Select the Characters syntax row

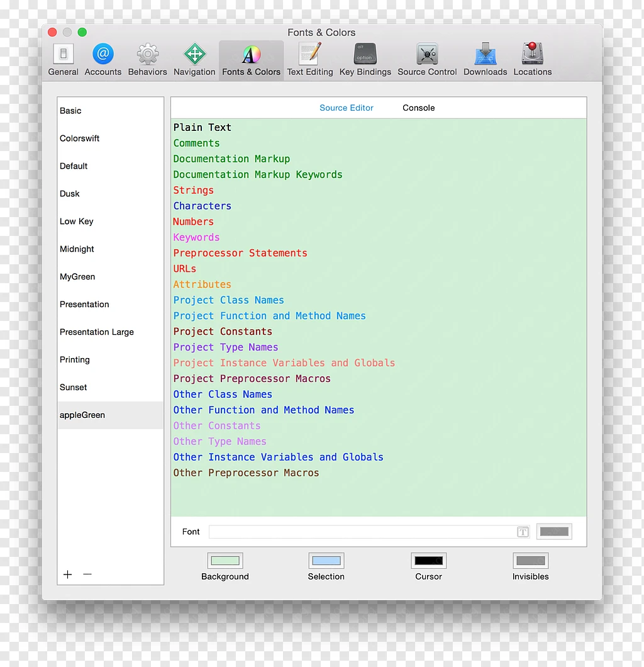coord(379,206)
